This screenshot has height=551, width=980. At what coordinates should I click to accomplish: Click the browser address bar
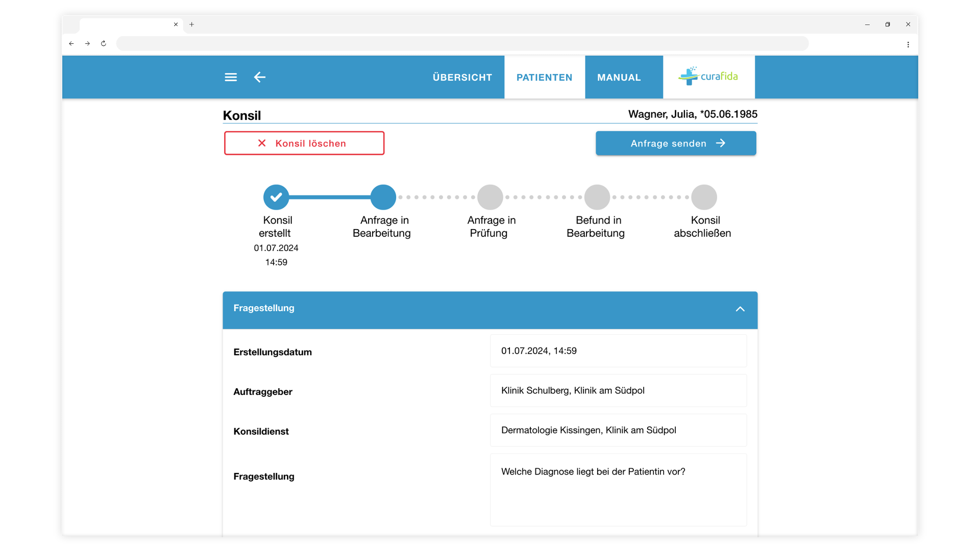462,44
